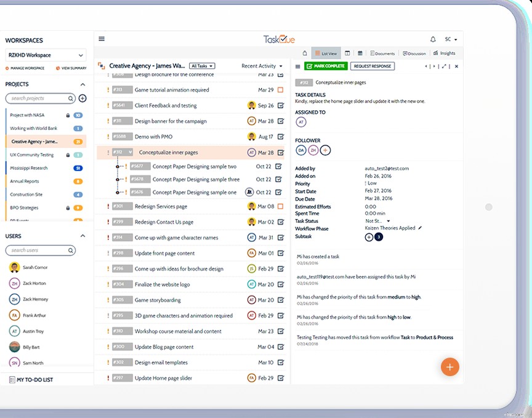
Task: Switch to List View
Action: point(326,54)
